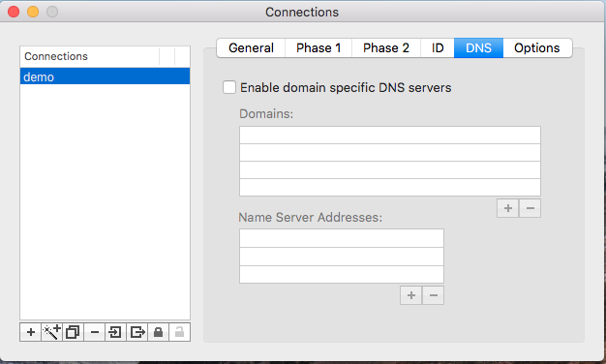
Task: Switch to the General tab
Action: coord(251,47)
